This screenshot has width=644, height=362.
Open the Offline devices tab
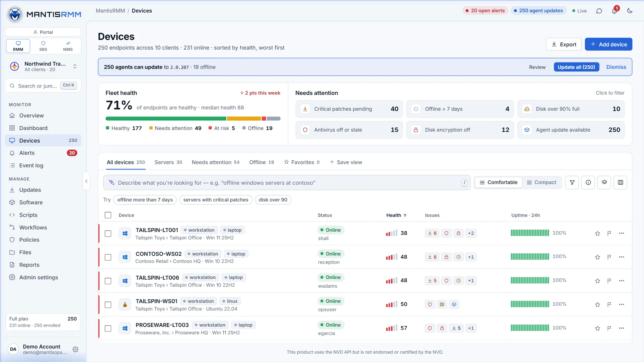[x=261, y=162]
